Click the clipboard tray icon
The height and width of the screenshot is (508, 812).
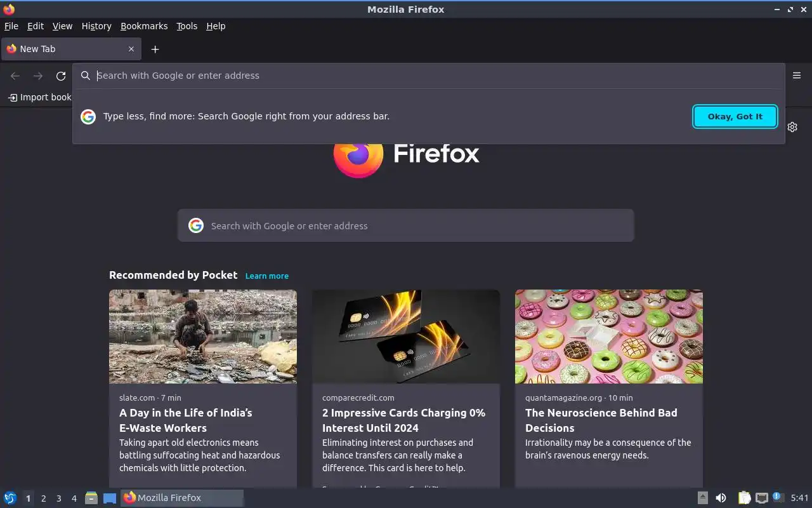pyautogui.click(x=744, y=498)
